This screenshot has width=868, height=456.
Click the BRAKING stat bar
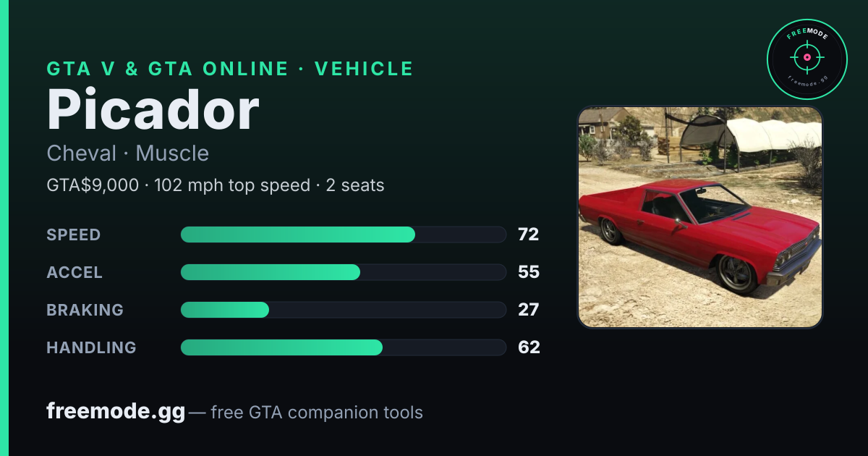click(x=344, y=310)
